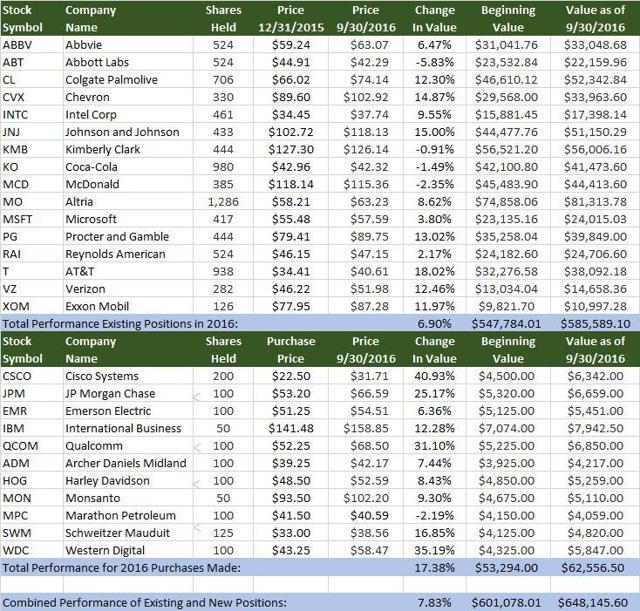Select Marathon Petroleum purchase price $41.50
The width and height of the screenshot is (640, 611).
click(x=291, y=515)
